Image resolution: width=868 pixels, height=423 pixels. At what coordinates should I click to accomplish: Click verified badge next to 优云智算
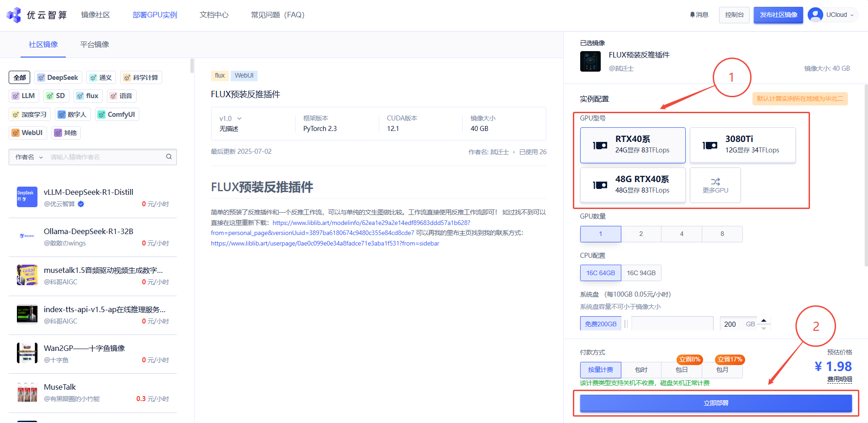click(81, 204)
